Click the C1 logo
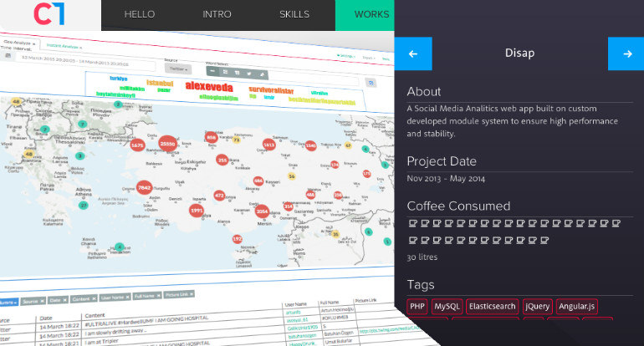The height and width of the screenshot is (346, 644). (49, 13)
